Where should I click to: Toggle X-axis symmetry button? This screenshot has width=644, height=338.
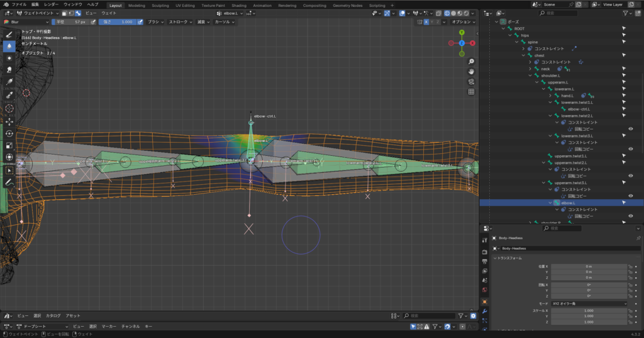pos(426,22)
